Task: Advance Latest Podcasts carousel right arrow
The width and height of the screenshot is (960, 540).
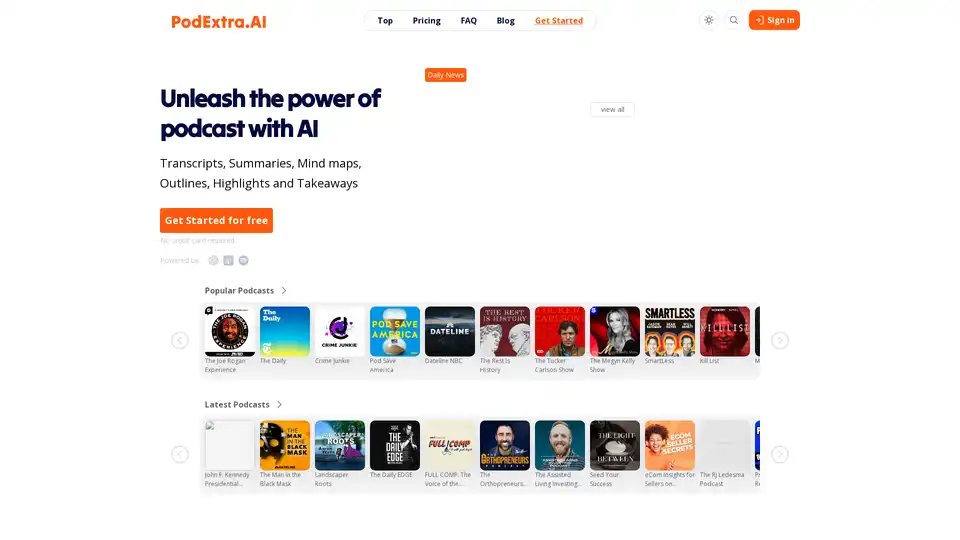Action: pos(779,454)
